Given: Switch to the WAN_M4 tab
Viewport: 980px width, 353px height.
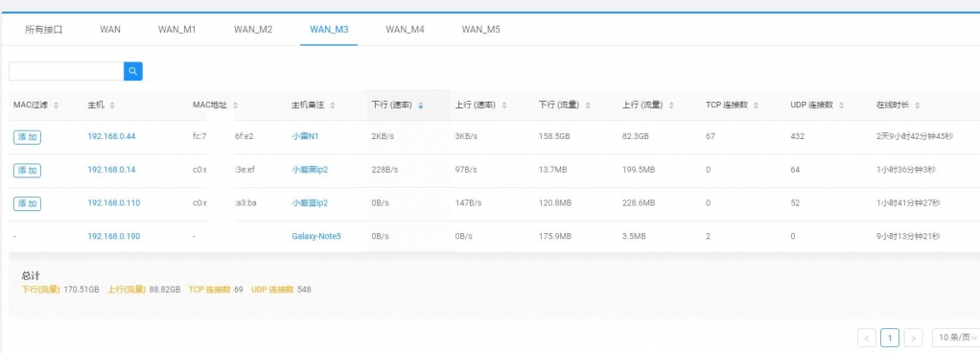Looking at the screenshot, I should 405,30.
